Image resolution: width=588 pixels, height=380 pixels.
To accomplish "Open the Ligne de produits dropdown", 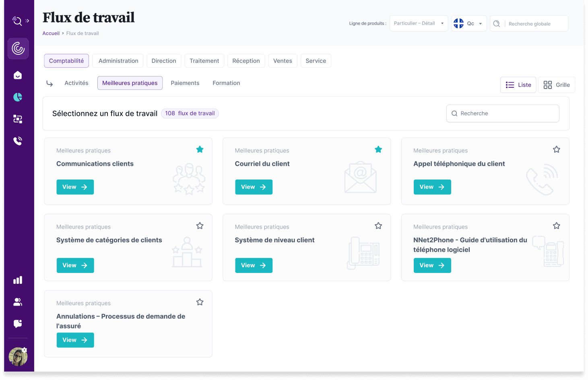I will (x=419, y=23).
